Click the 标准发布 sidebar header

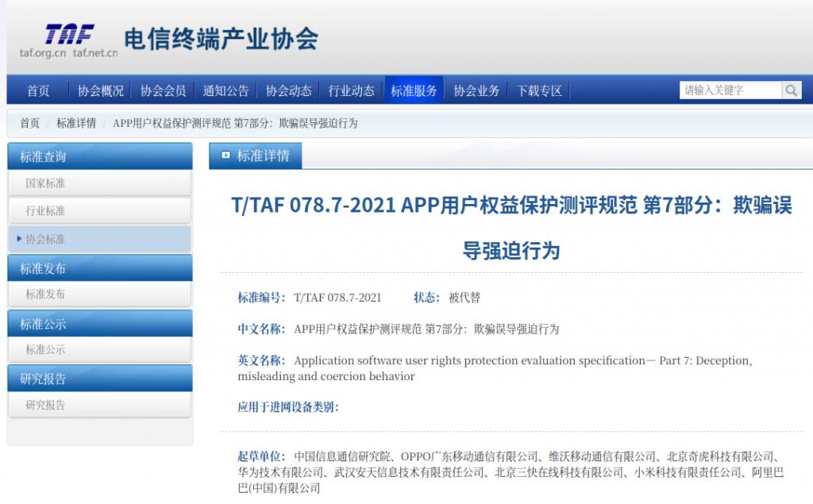pyautogui.click(x=99, y=268)
